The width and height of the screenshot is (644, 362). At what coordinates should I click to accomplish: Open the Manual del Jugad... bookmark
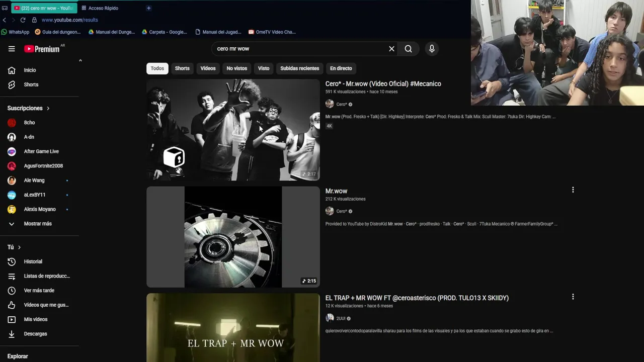[x=218, y=32]
